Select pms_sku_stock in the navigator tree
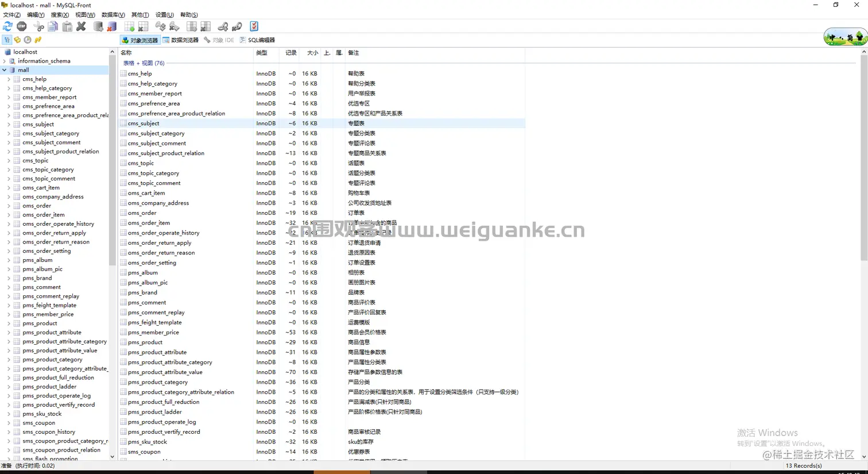868x474 pixels. [x=42, y=414]
